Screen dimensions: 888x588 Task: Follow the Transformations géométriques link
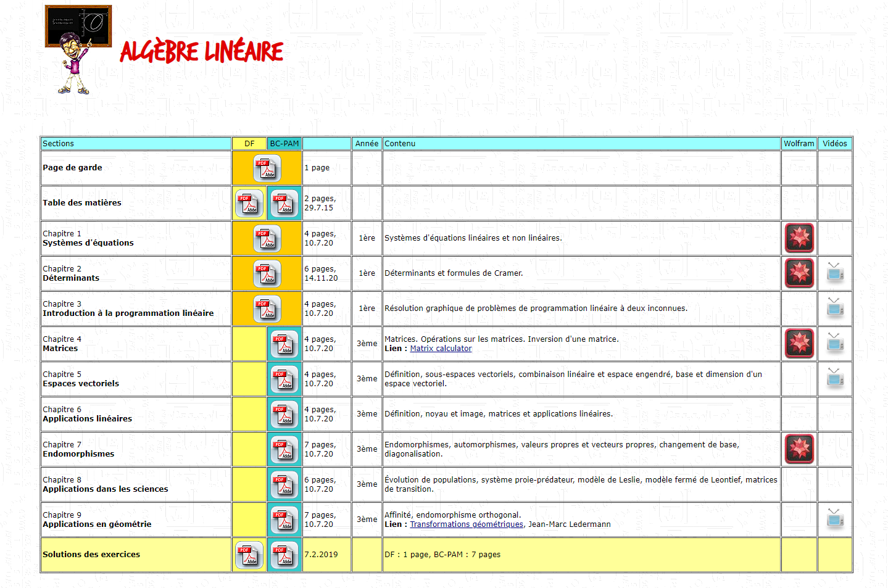pyautogui.click(x=467, y=524)
